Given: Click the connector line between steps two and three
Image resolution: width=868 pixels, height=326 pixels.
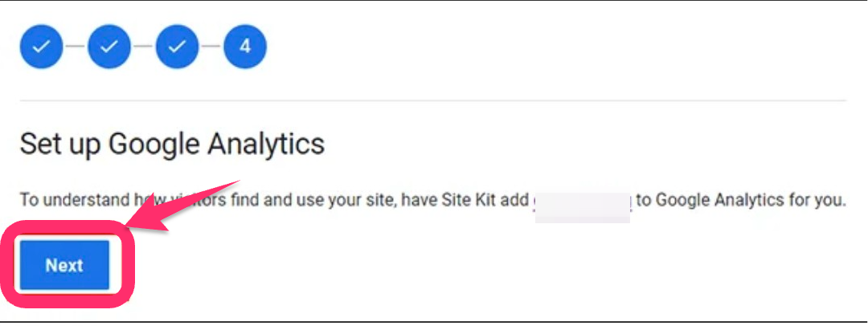Looking at the screenshot, I should [142, 47].
